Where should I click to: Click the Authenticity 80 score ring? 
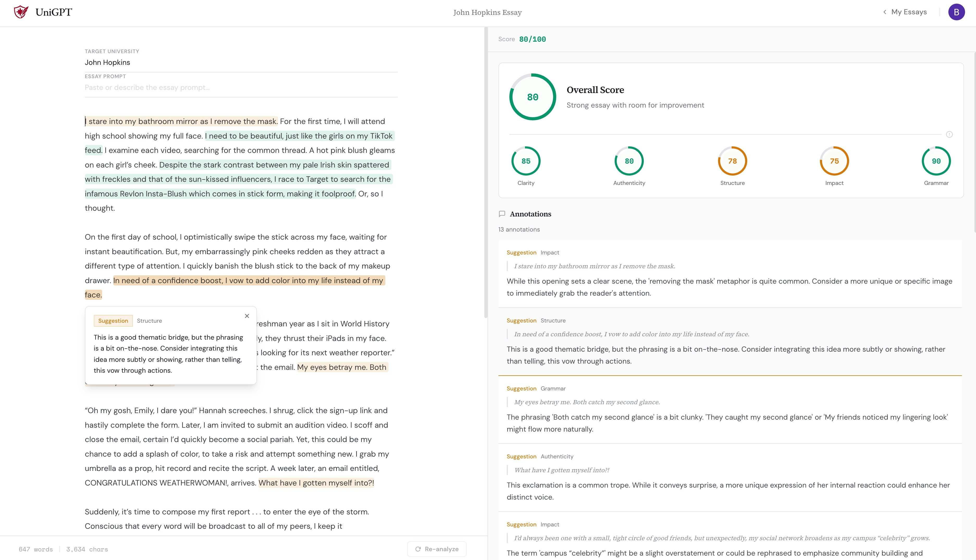629,161
